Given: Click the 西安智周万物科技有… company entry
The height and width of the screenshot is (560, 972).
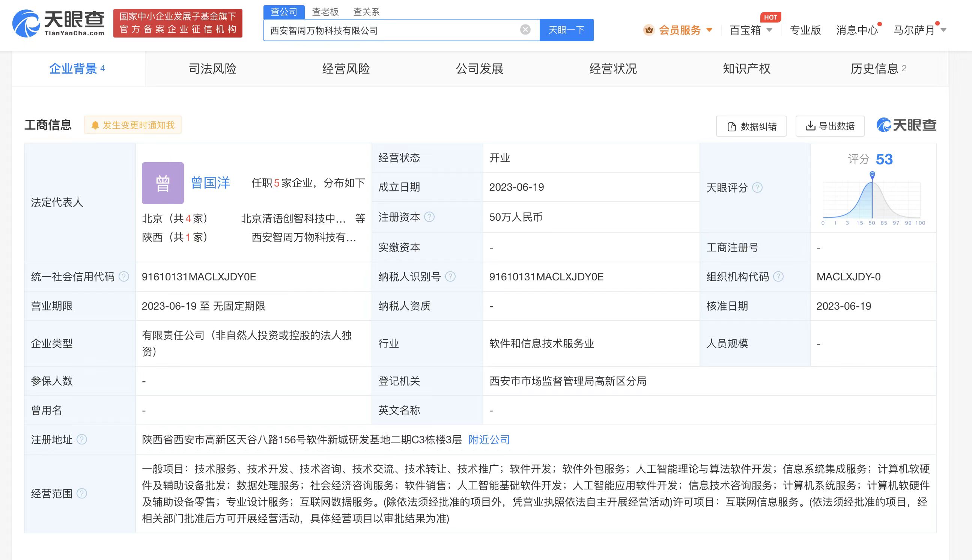Looking at the screenshot, I should pos(304,237).
